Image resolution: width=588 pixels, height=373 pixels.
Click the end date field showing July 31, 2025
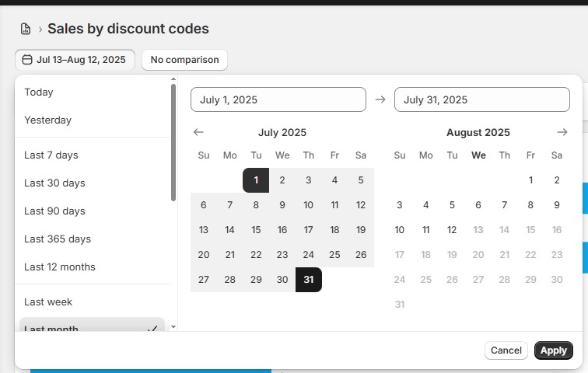click(x=481, y=99)
